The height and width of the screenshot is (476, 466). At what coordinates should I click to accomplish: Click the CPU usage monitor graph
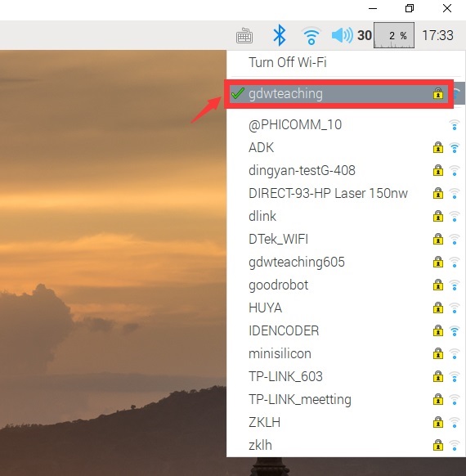click(x=394, y=35)
